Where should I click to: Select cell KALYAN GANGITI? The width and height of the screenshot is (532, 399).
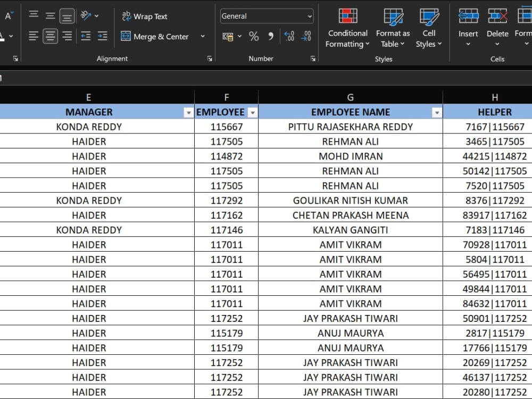coord(351,230)
